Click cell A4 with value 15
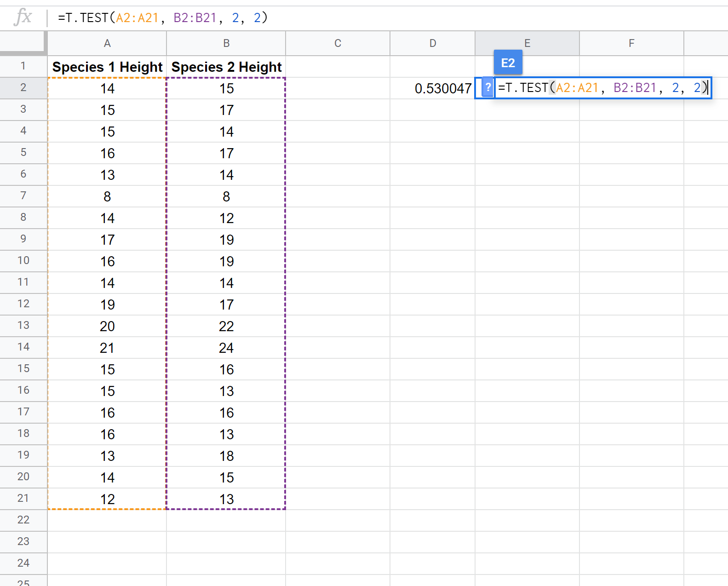Viewport: 728px width, 586px height. (x=107, y=131)
